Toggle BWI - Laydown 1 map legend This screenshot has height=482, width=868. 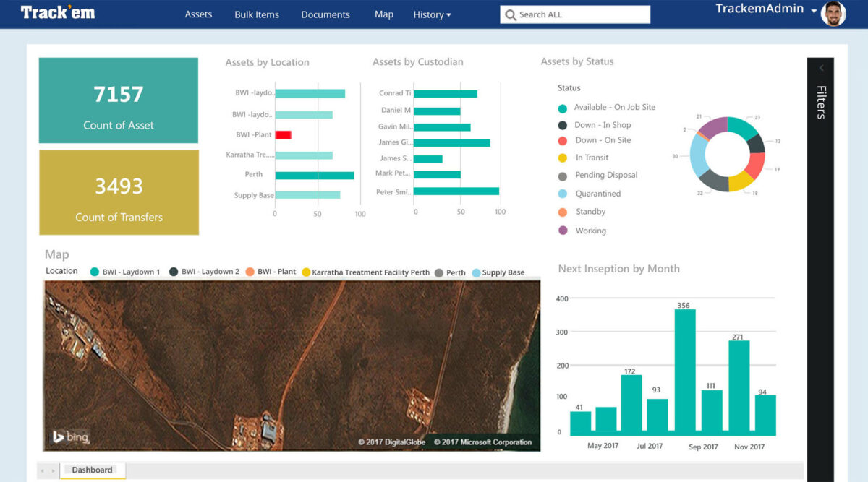click(x=94, y=272)
